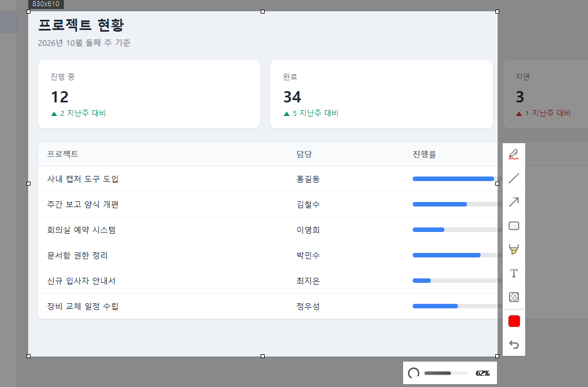Screen dimensions: 588x387
Task: Click the assignee 박민수
Action: pyautogui.click(x=308, y=255)
